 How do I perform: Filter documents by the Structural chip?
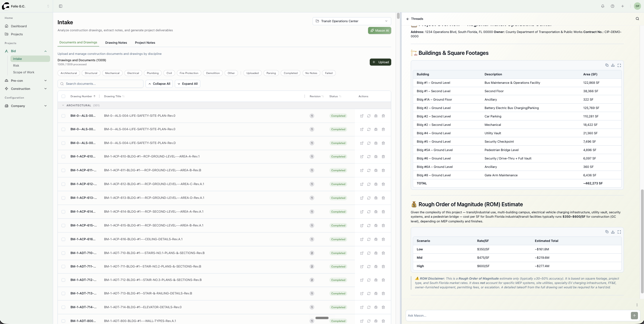[91, 73]
